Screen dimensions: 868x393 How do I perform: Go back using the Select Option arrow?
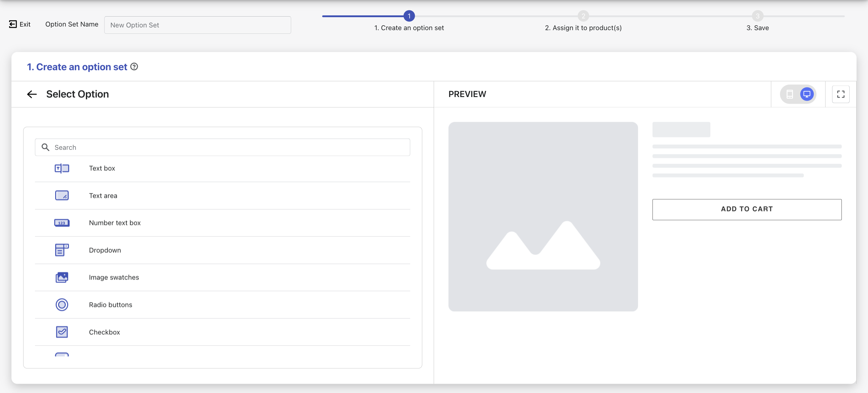coord(32,94)
